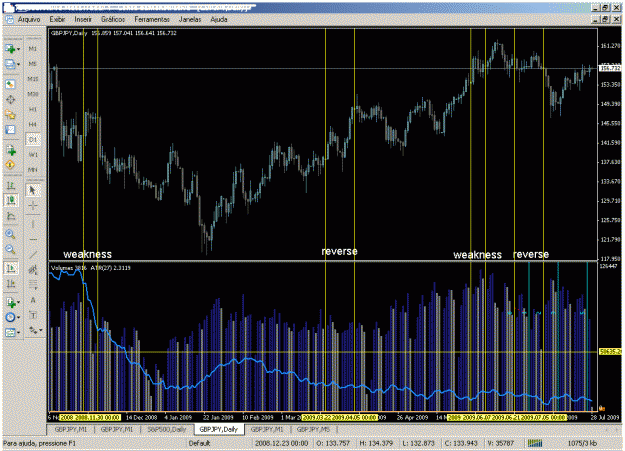
Task: Select the Text Label 'T' tool
Action: click(33, 315)
